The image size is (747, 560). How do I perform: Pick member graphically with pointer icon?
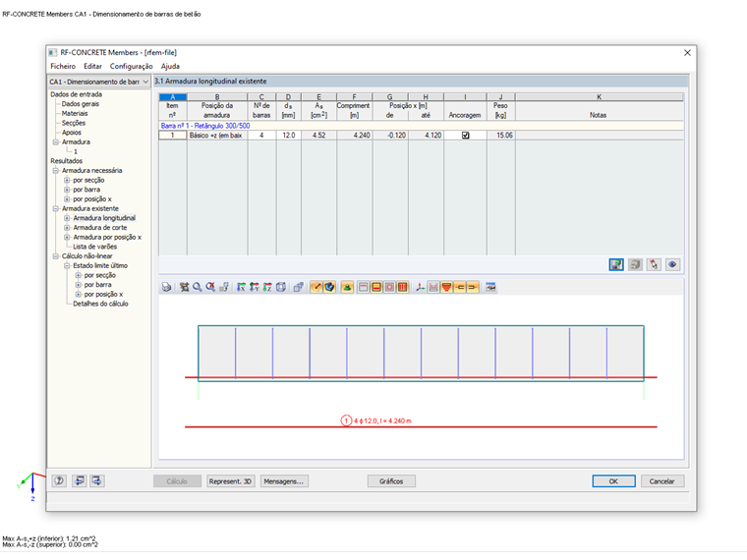point(654,264)
